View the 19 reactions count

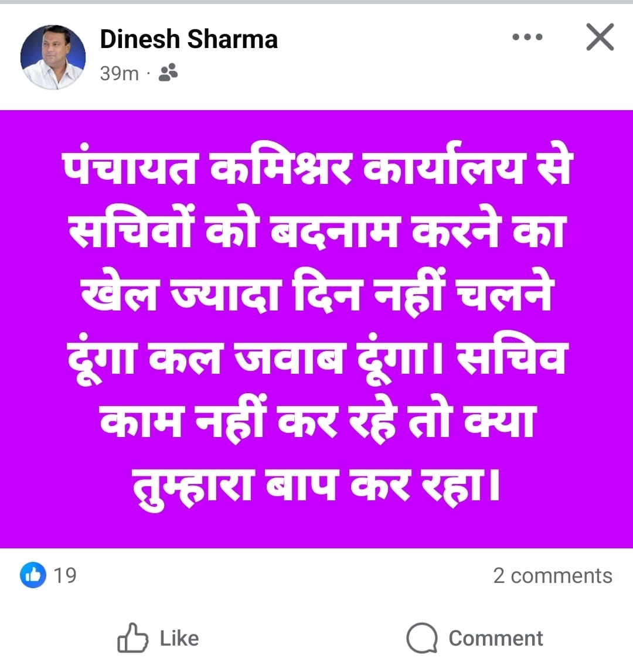pyautogui.click(x=64, y=575)
